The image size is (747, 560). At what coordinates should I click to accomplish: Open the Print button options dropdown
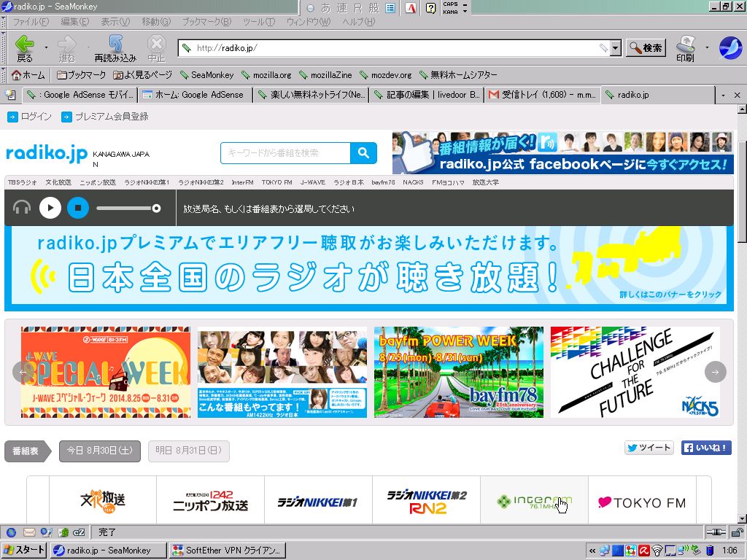pyautogui.click(x=707, y=47)
